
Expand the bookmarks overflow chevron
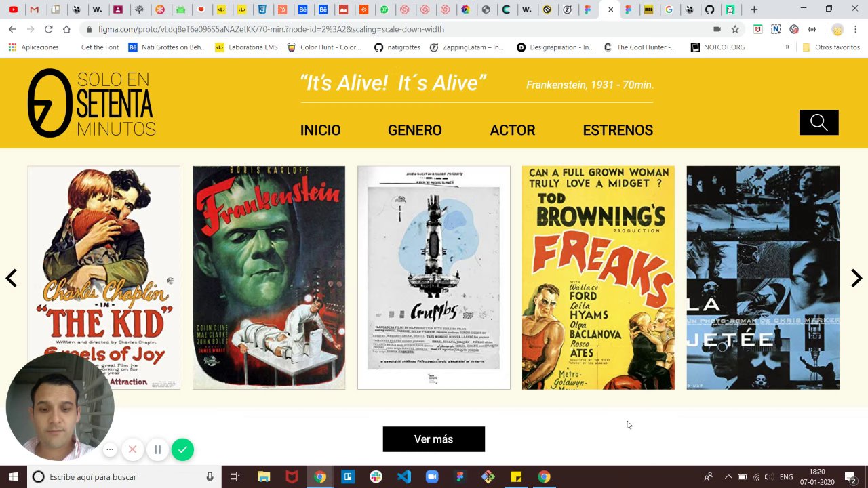click(x=787, y=47)
